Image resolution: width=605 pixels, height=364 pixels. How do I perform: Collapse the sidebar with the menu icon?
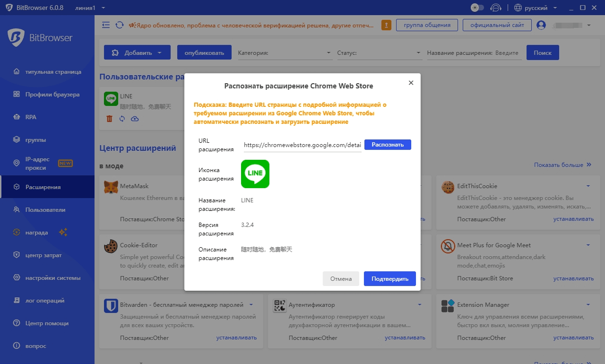coord(106,25)
